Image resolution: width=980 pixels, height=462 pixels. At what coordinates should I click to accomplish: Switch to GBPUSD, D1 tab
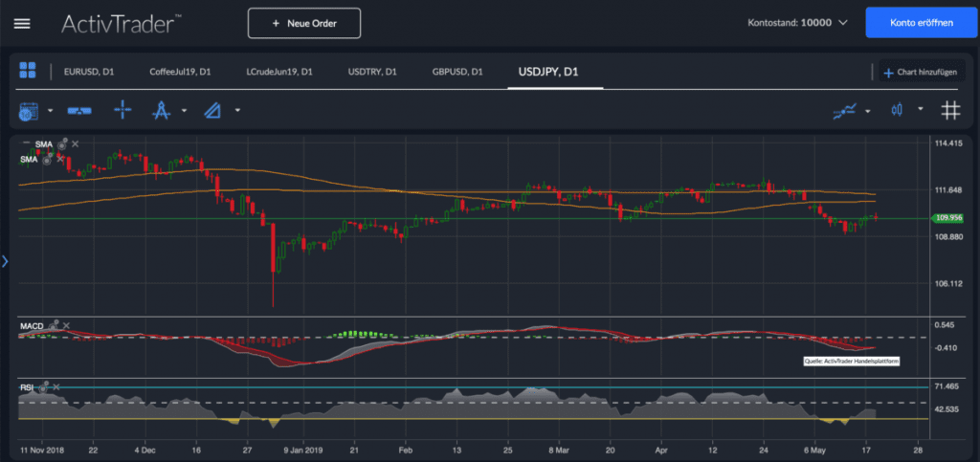(457, 72)
